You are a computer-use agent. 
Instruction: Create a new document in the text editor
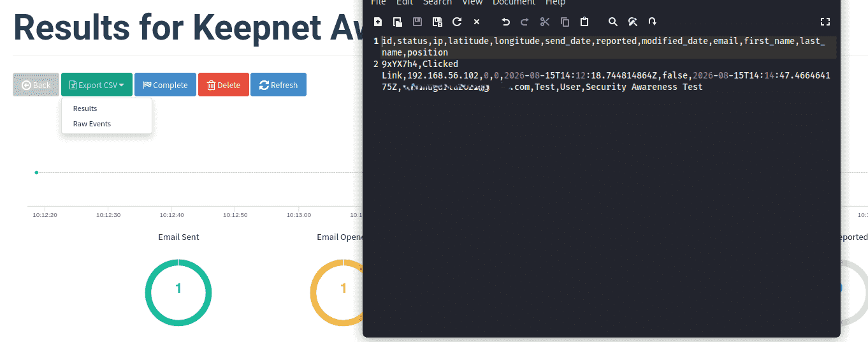[x=378, y=22]
